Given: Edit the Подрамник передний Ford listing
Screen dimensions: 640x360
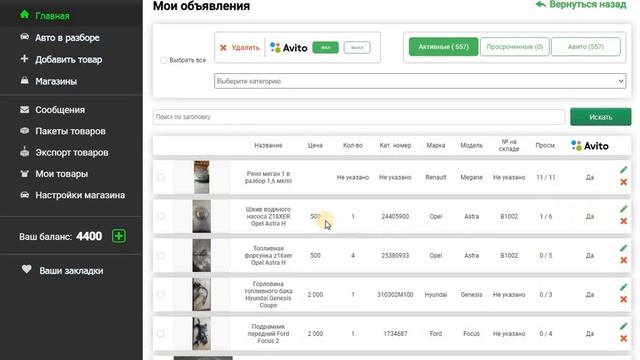Looking at the screenshot, I should click(623, 326).
